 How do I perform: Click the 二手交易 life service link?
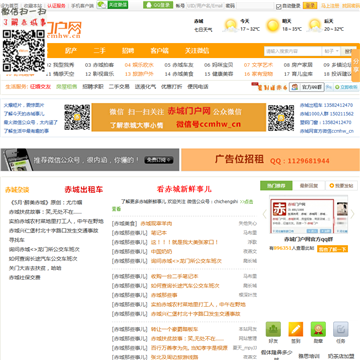coord(119,87)
